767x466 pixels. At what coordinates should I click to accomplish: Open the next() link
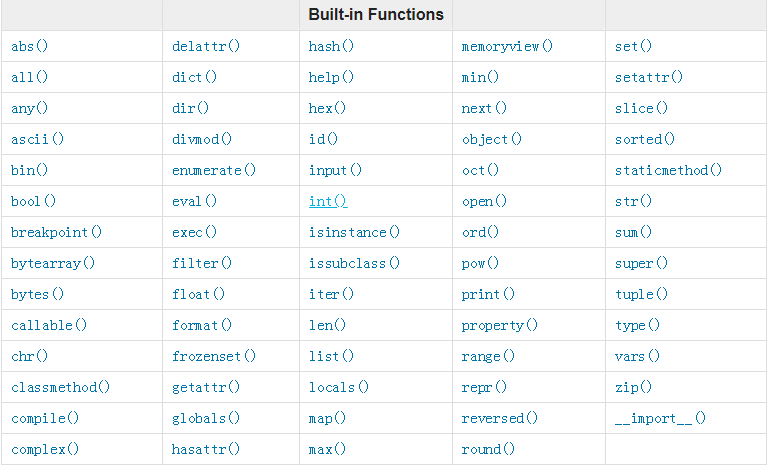click(484, 108)
